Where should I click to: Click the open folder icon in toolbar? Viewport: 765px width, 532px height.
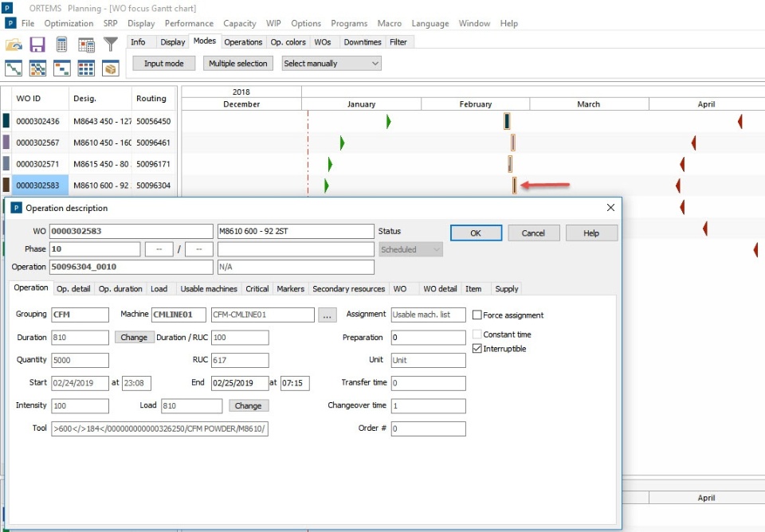tap(14, 45)
